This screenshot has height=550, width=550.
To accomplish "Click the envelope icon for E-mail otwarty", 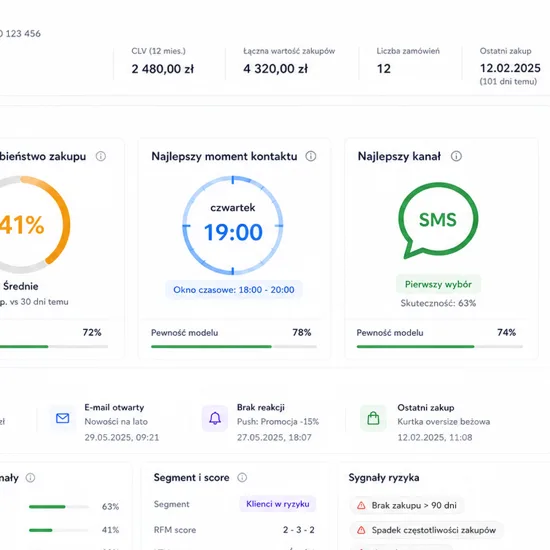I will tap(62, 418).
